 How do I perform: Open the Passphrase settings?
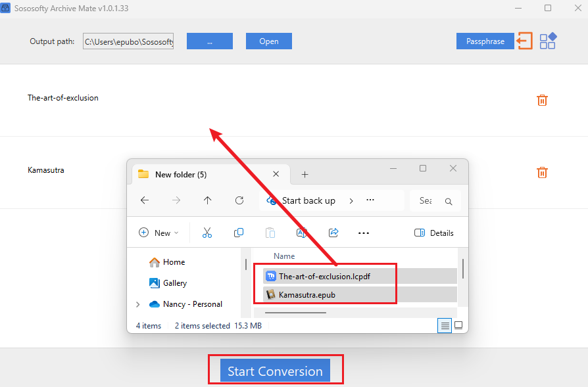485,41
